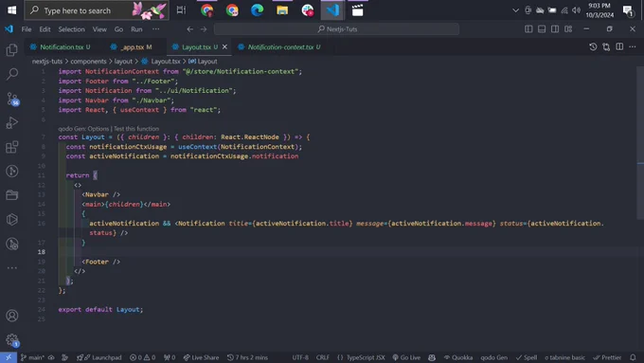This screenshot has height=363, width=644.
Task: Expand nextjs-tuts breadcrumb
Action: tap(47, 62)
